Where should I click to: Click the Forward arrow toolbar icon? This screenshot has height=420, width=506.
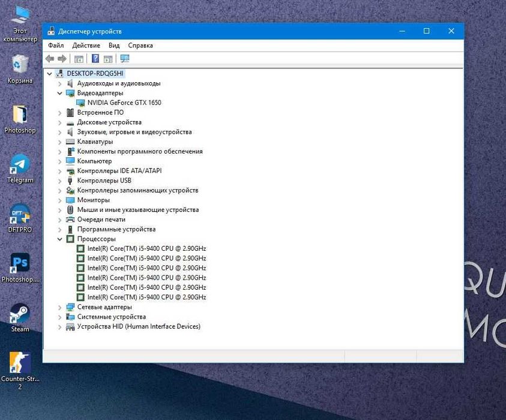pyautogui.click(x=62, y=59)
